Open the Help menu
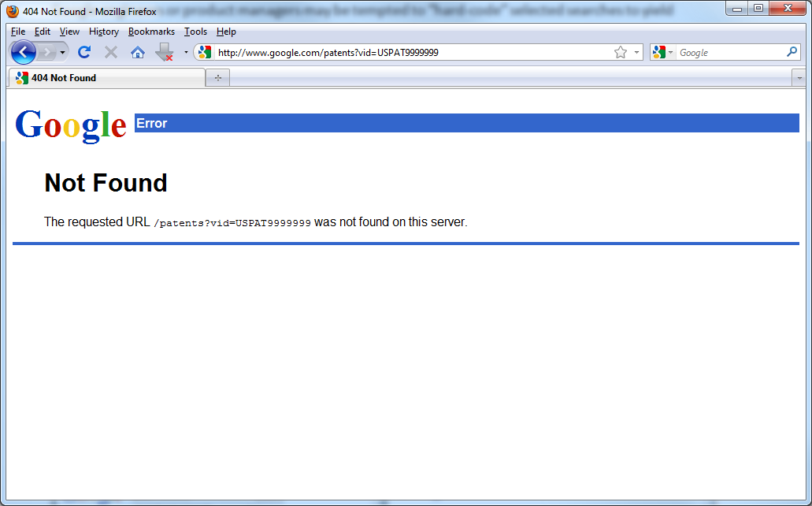 [x=226, y=32]
